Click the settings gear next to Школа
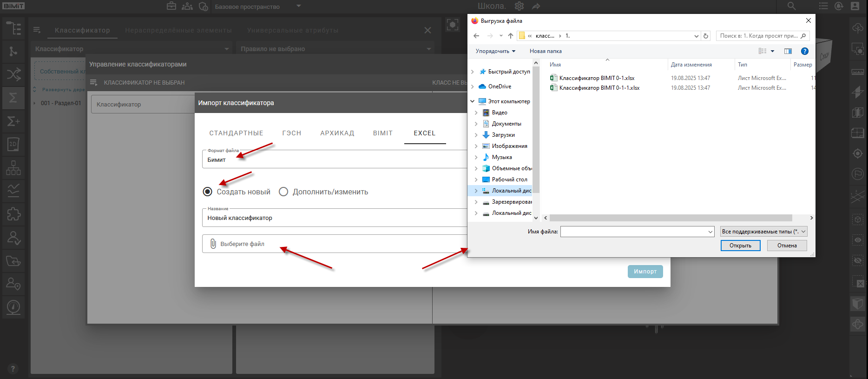Viewport: 868px width, 379px height. 519,6
